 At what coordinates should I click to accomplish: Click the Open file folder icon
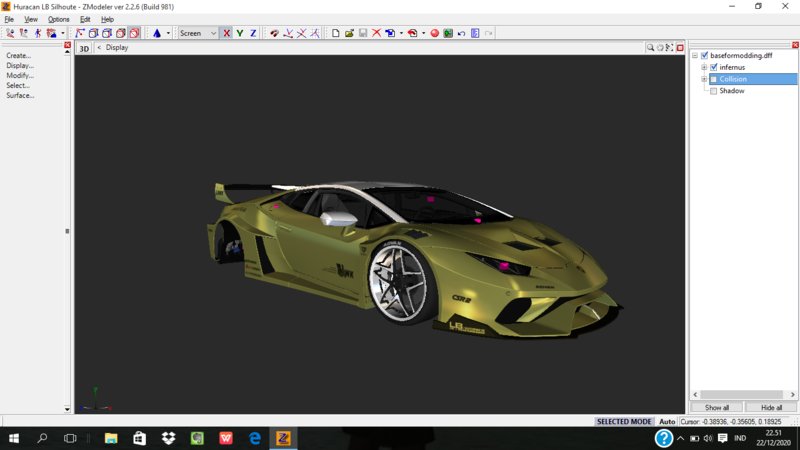pos(349,33)
